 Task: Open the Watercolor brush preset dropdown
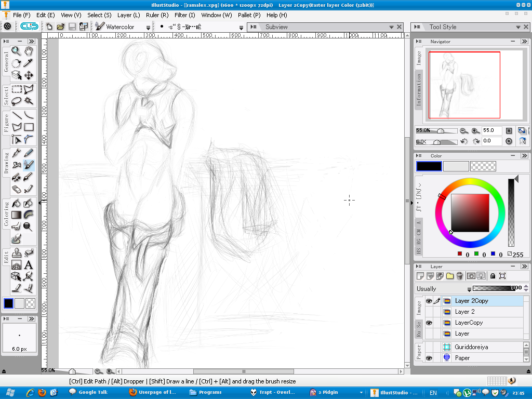pyautogui.click(x=148, y=27)
